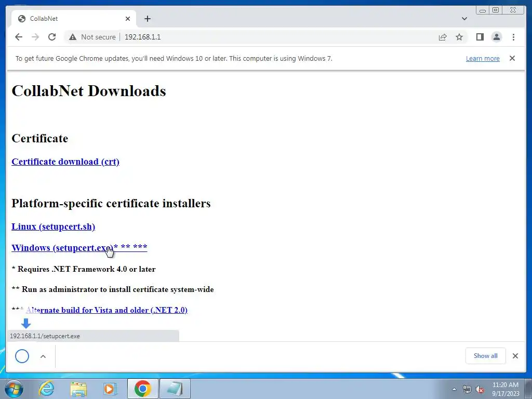Screen dimensions: 532x399
Task: Dismiss the Chrome update notification bar
Action: coord(512,58)
